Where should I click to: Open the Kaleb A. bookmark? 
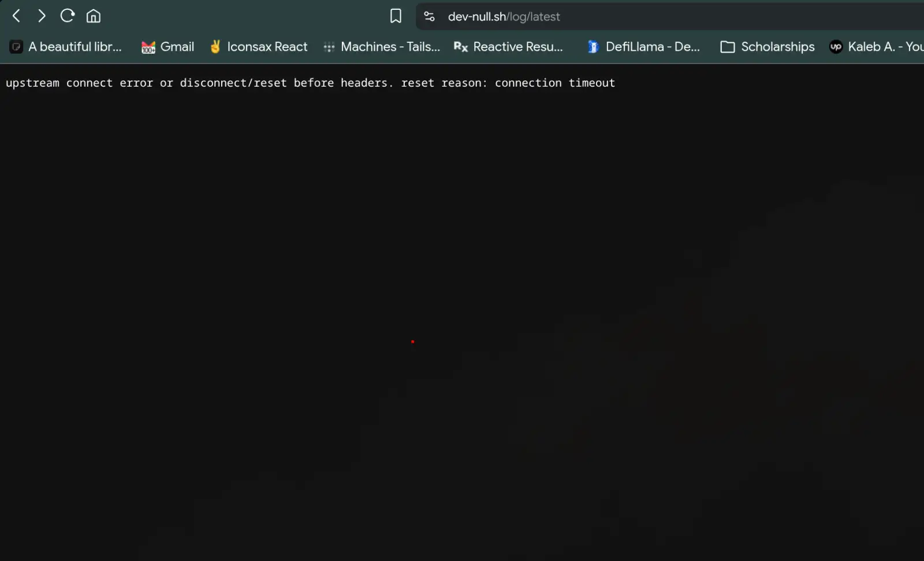click(876, 47)
